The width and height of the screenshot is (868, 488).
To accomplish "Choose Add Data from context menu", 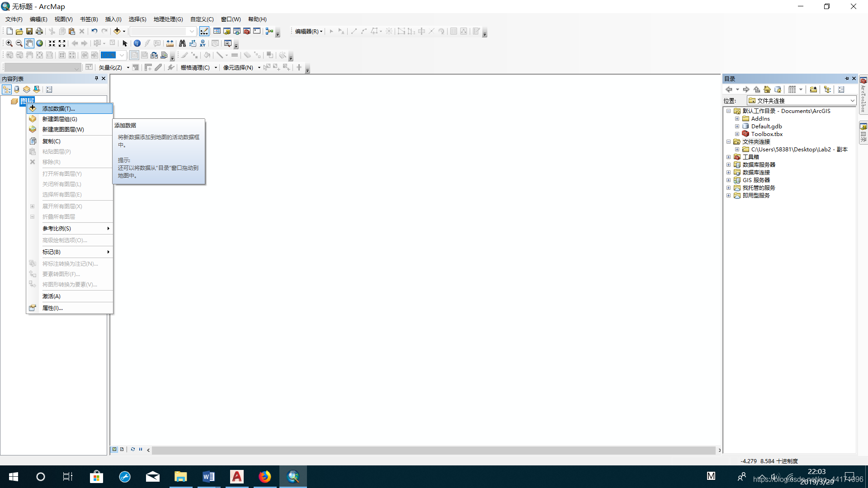I will click(x=70, y=108).
